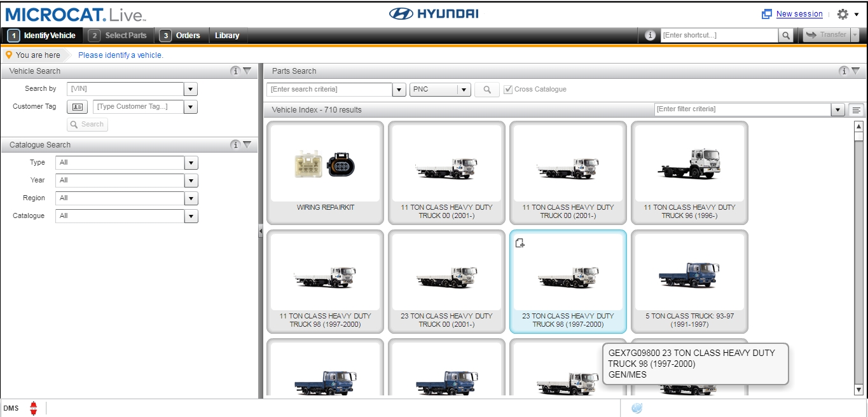Open the settings gear menu
This screenshot has height=417, width=868.
843,14
